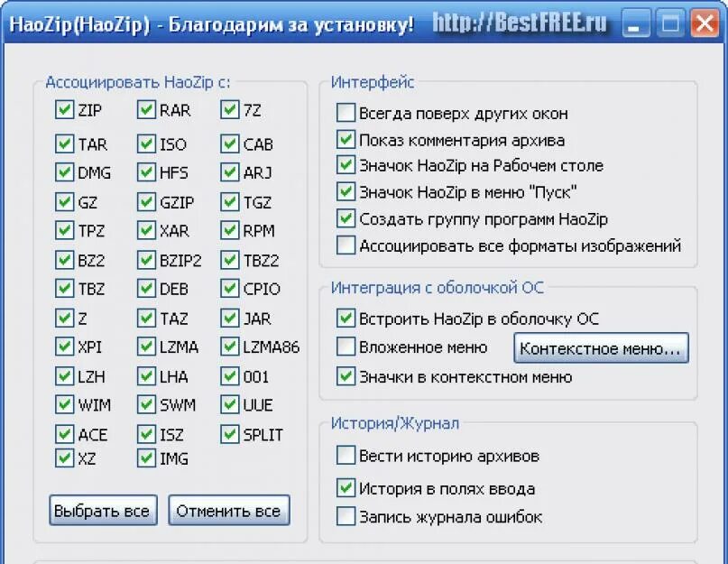Screen dimensions: 728x564
Task: Enable 'Всегда поверх других окон'
Action: click(346, 113)
